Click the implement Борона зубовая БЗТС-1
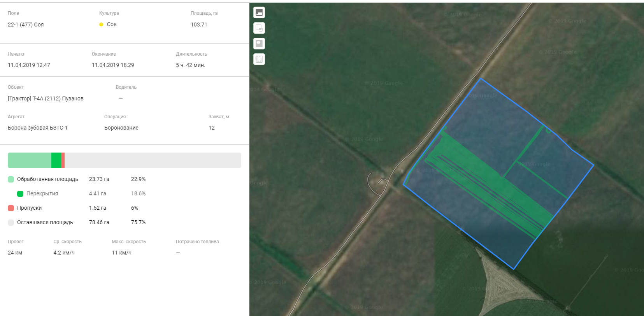Screen dimensions: 644x316 (38, 128)
